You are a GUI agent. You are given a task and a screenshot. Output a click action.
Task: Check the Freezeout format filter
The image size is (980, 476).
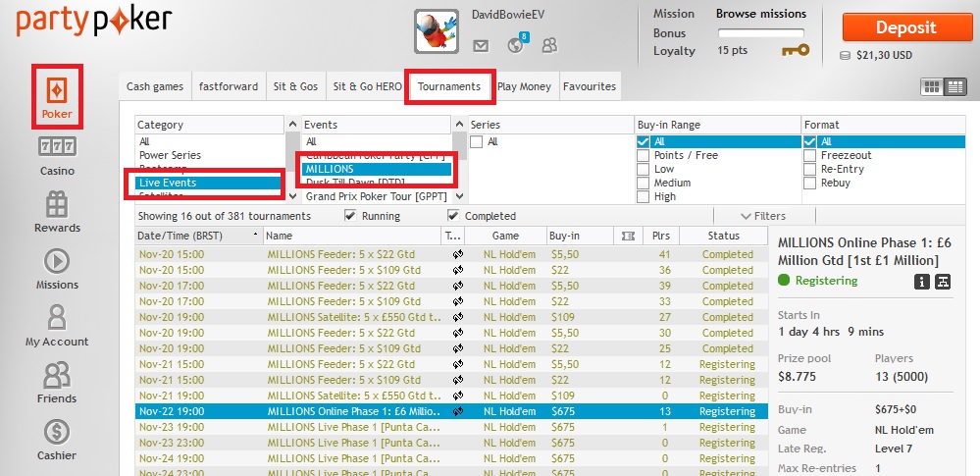pyautogui.click(x=809, y=156)
